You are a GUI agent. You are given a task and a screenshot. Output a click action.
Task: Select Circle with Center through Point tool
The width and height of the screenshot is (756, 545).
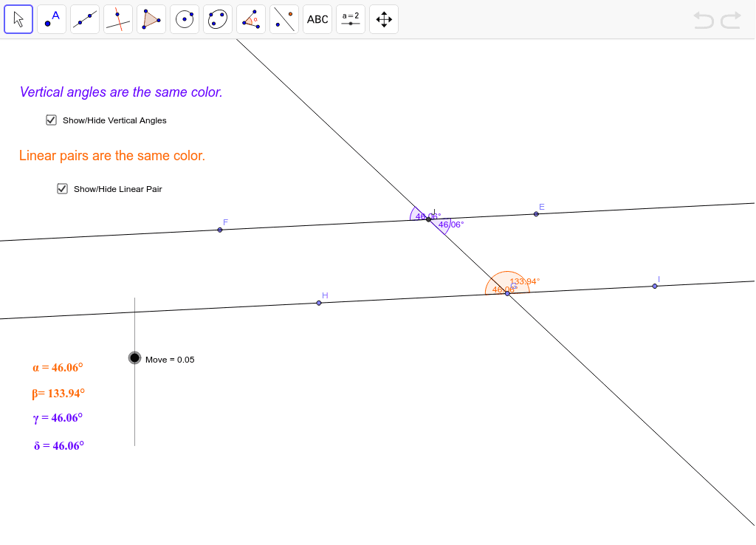pyautogui.click(x=185, y=19)
